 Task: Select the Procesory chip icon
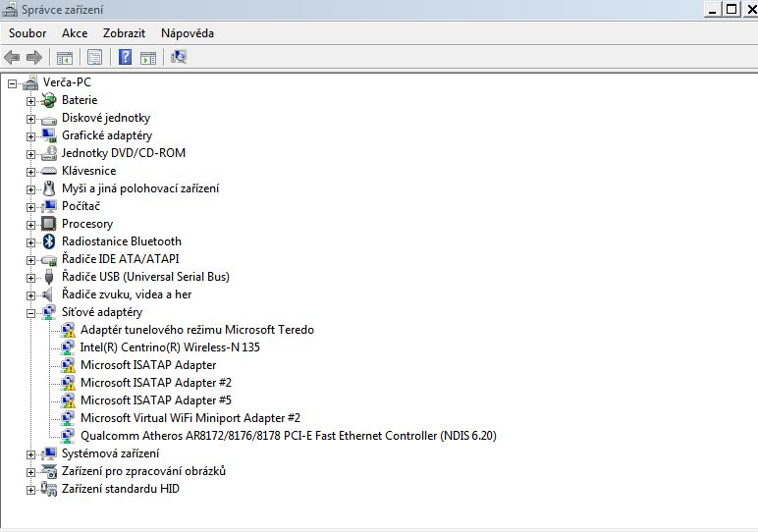[49, 224]
